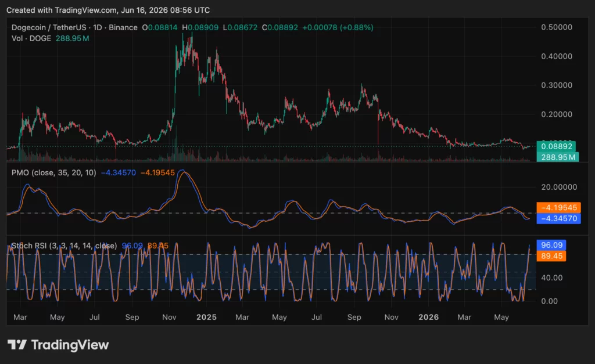
Task: Click the 2026 year label on time axis
Action: (x=428, y=317)
